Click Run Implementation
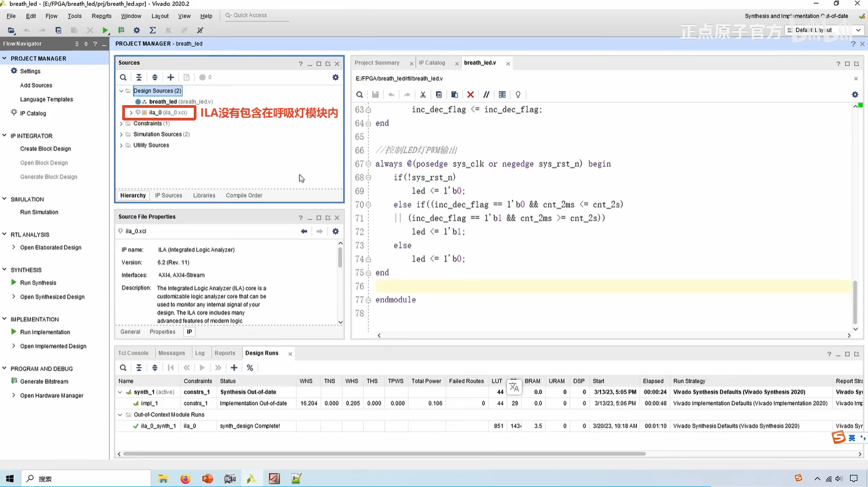The image size is (868, 487). [45, 332]
